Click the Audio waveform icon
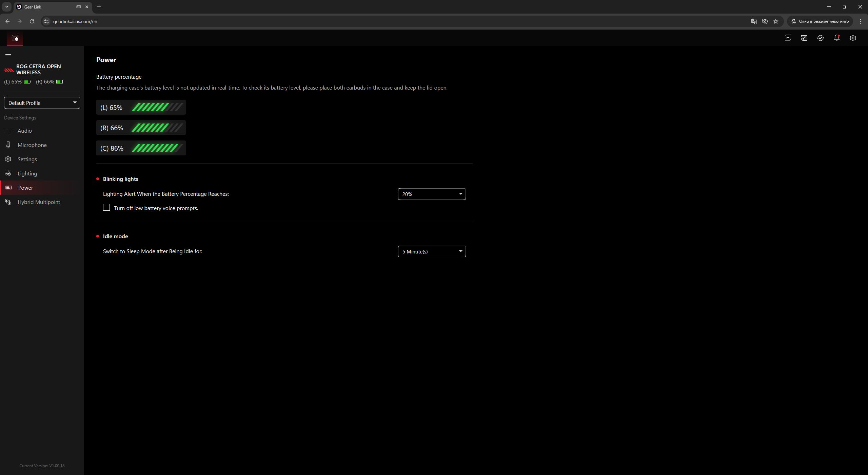The width and height of the screenshot is (868, 475). click(8, 131)
